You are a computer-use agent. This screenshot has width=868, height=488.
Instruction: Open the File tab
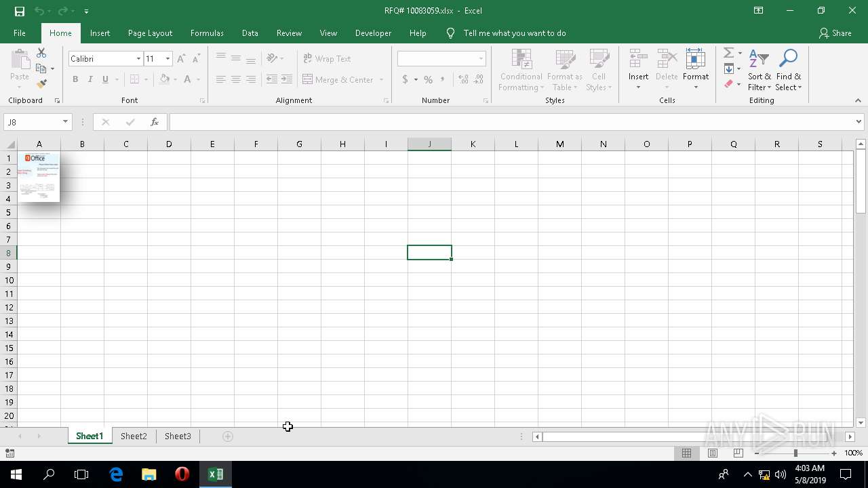tap(20, 33)
